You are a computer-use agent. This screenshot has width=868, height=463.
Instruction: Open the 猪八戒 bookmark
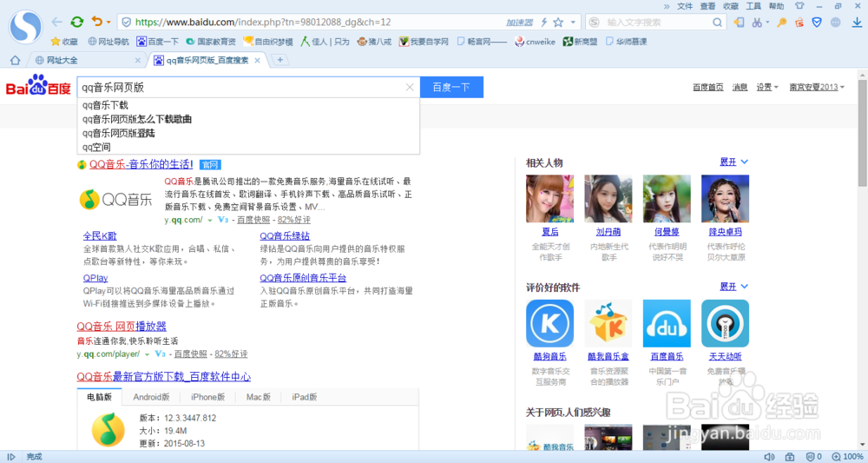coord(374,42)
